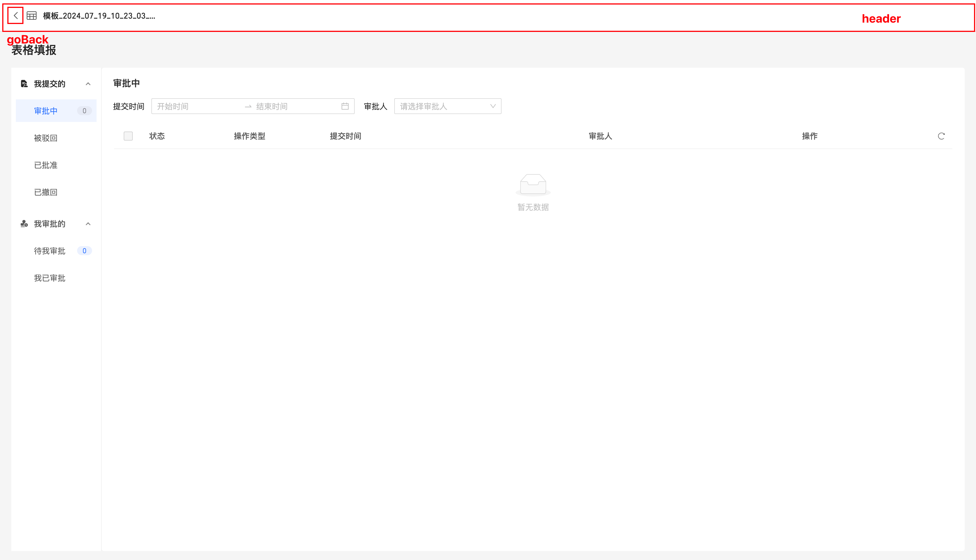Open the 已批准 menu item
This screenshot has width=976, height=560.
point(56,165)
